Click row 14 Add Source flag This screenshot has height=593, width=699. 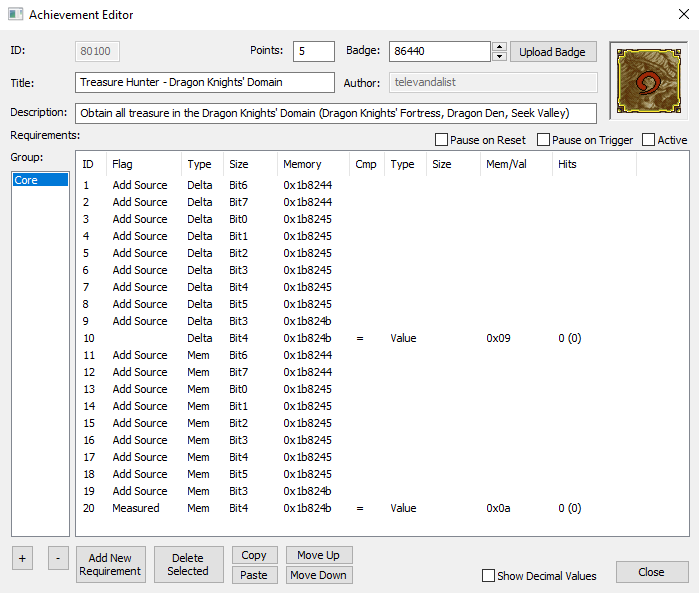140,406
